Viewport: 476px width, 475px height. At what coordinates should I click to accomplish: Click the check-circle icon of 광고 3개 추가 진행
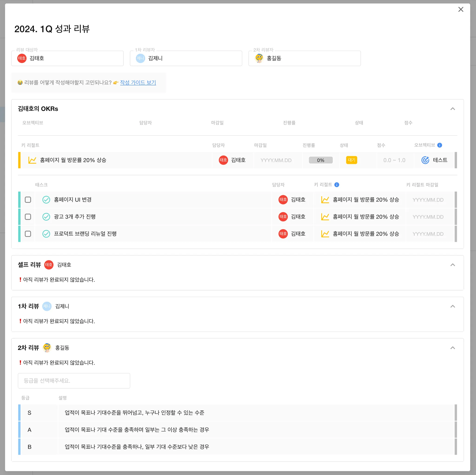coord(46,217)
